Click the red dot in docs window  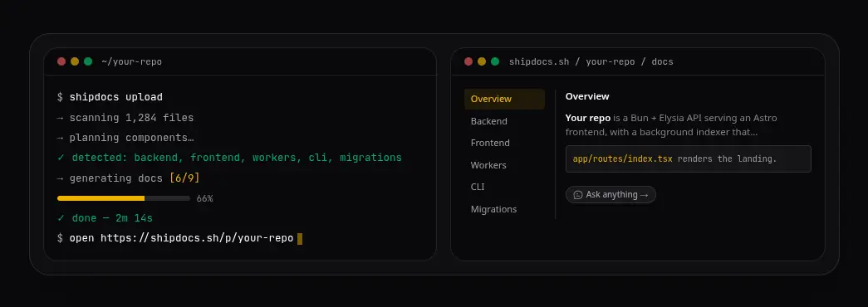[468, 61]
